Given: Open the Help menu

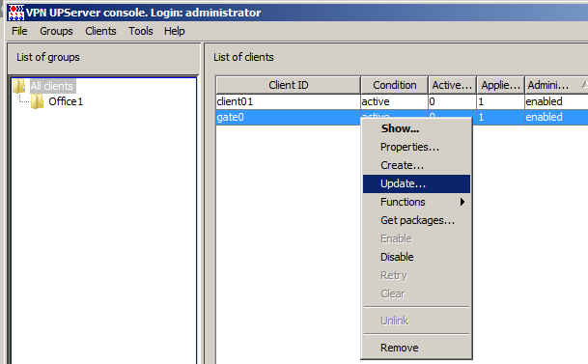Looking at the screenshot, I should click(175, 31).
